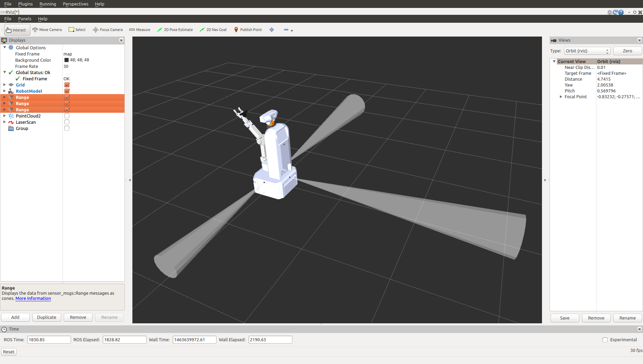Enable the LaserScan display checkbox

tap(67, 122)
